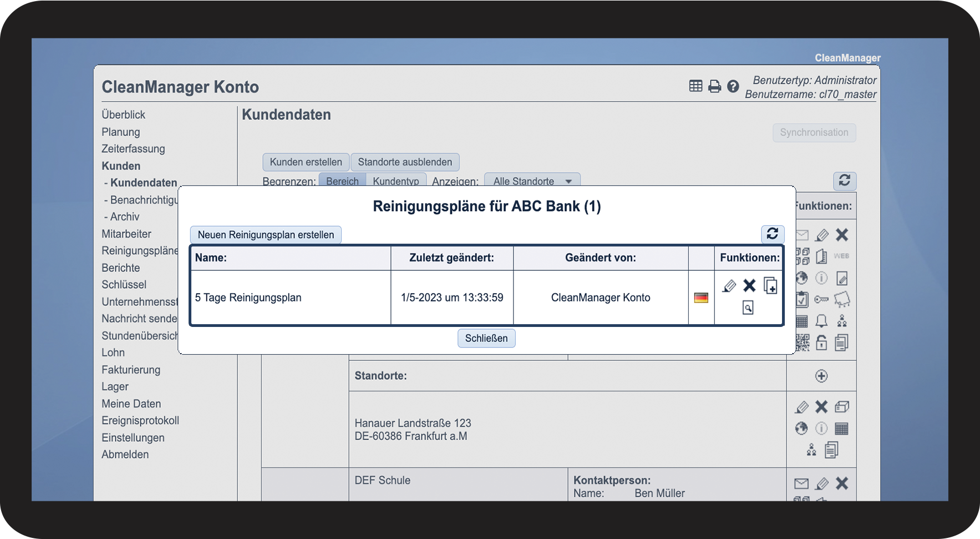Screen dimensions: 980x539
Task: Duplicate the 5 Tage Reinigungsplan
Action: pyautogui.click(x=770, y=286)
